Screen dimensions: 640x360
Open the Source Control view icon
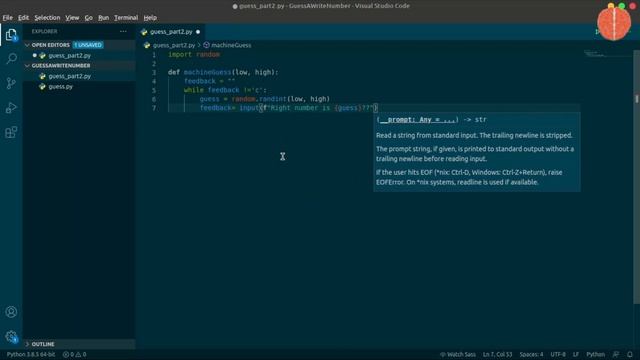(x=11, y=83)
